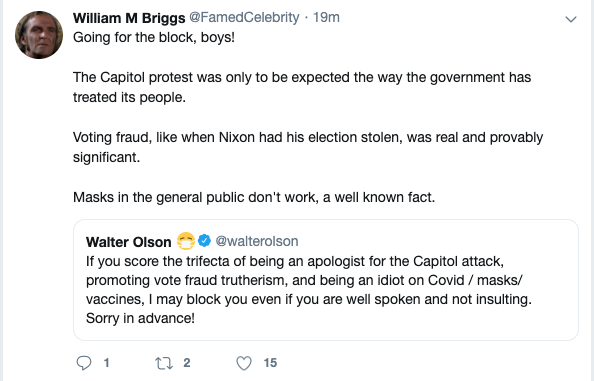Viewport: 594px width, 381px height.
Task: Click the like count number 15
Action: 270,363
